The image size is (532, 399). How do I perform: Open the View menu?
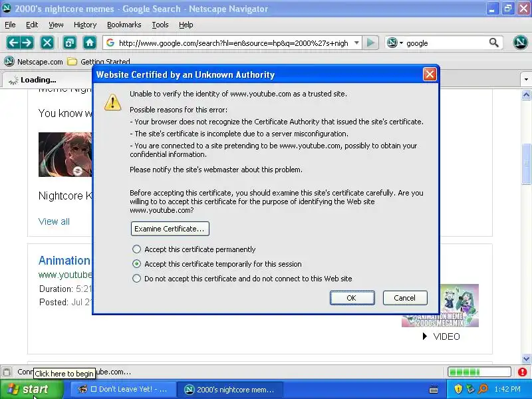[56, 25]
